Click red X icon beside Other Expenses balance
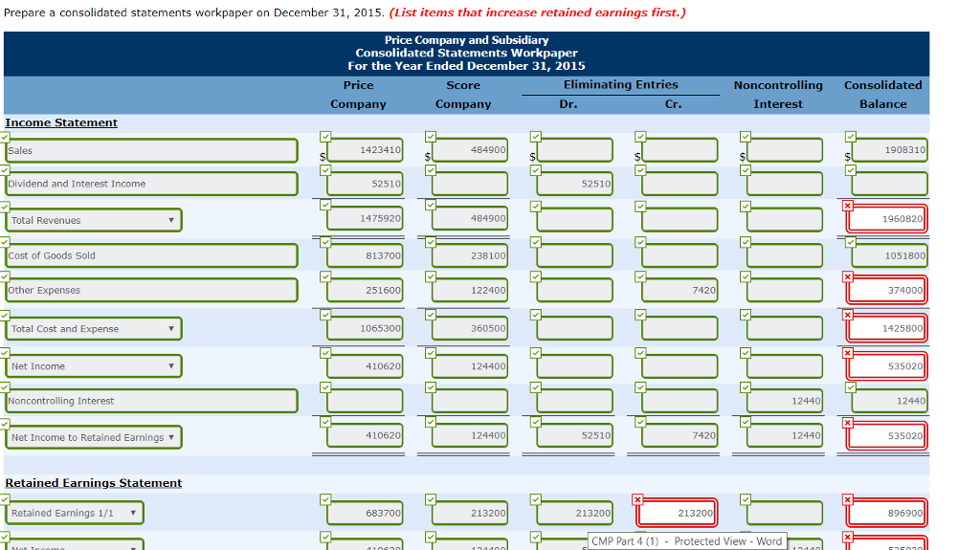 pyautogui.click(x=848, y=276)
